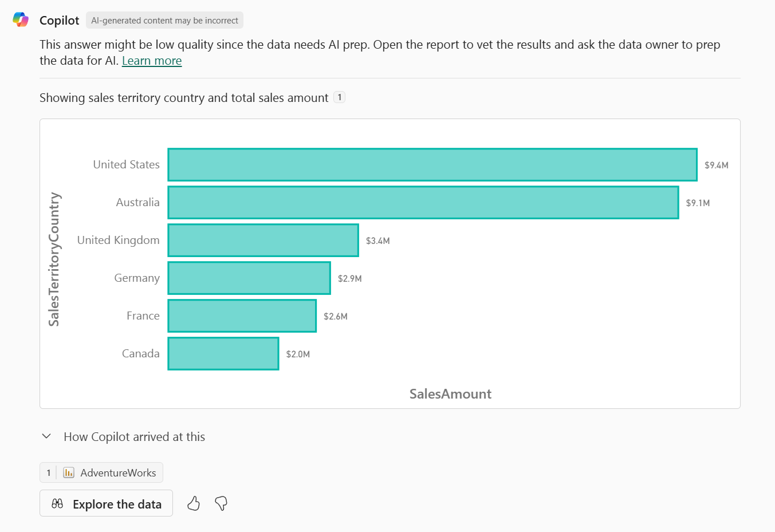Open the Learn more link
This screenshot has width=775, height=532.
click(x=152, y=61)
